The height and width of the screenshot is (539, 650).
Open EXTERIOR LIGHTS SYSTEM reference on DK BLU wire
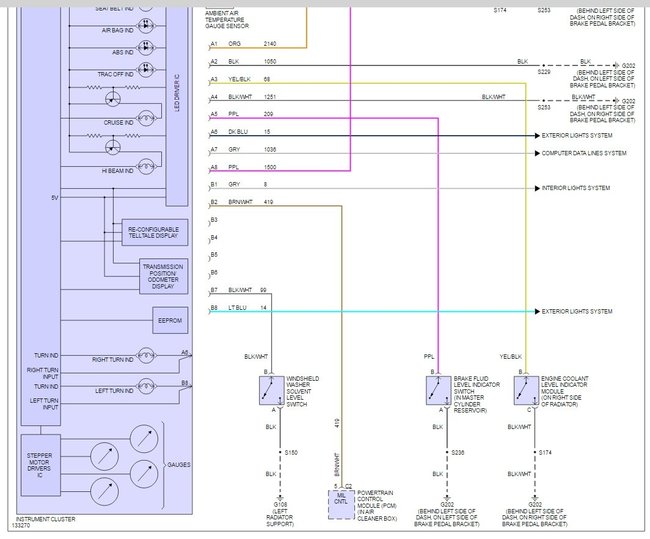(577, 135)
